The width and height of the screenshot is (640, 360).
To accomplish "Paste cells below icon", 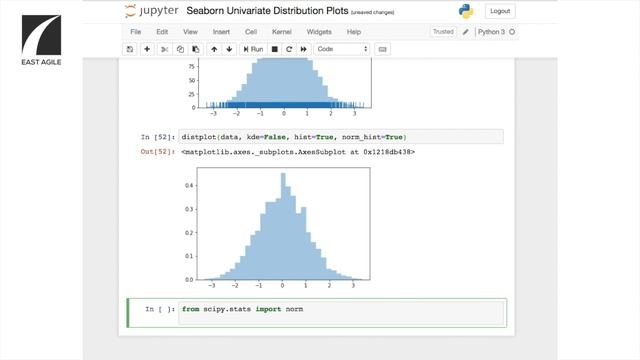I will (196, 49).
